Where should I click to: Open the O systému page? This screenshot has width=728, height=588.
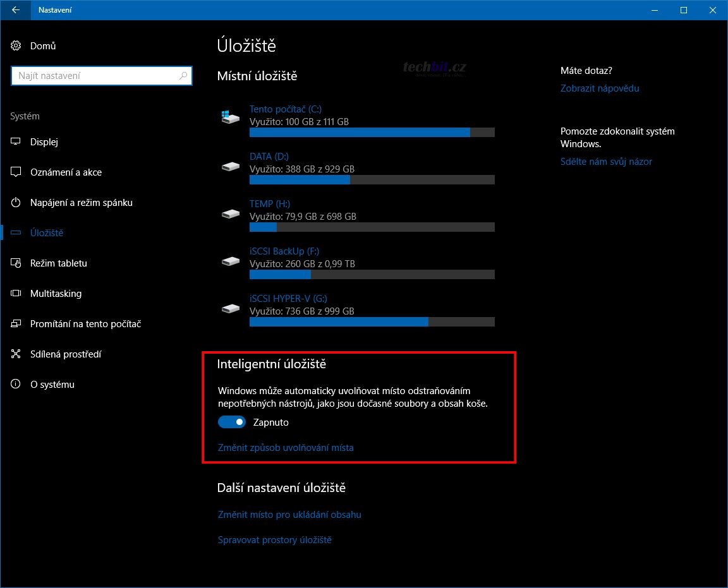click(52, 384)
